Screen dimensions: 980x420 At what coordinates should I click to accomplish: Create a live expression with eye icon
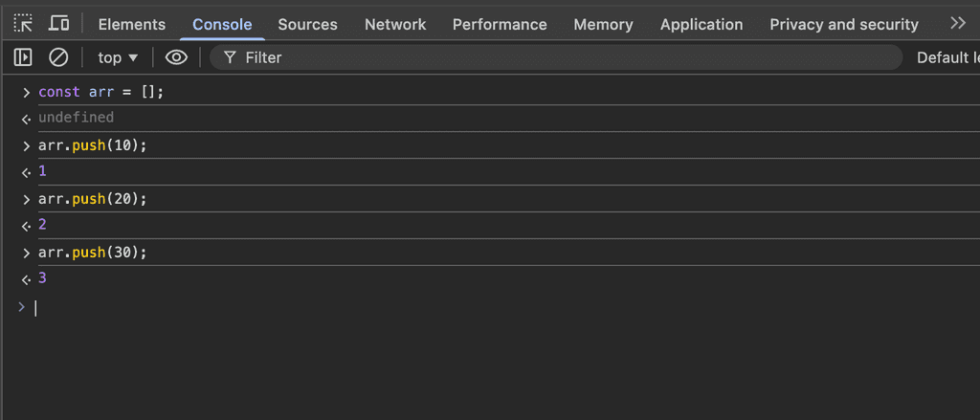click(x=176, y=57)
